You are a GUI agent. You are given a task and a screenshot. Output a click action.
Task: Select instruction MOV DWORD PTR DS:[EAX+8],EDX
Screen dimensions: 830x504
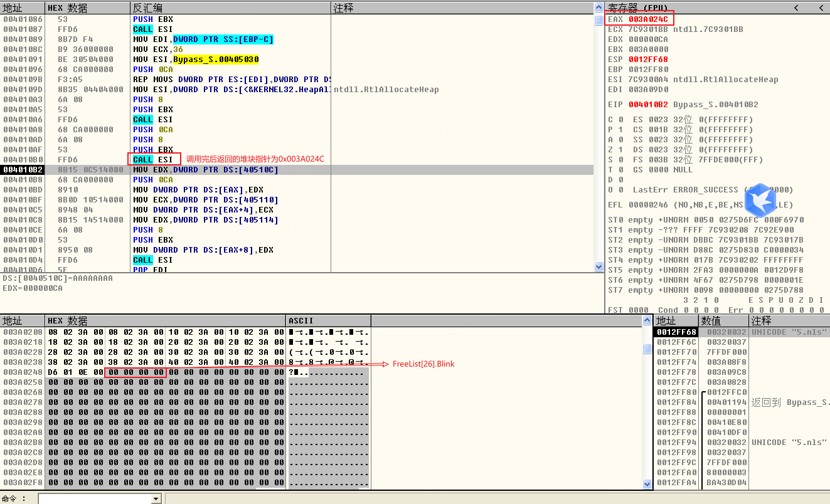pos(203,249)
